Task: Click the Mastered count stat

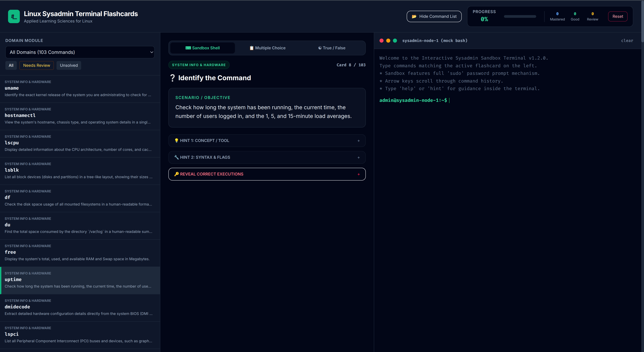Action: pos(557,16)
